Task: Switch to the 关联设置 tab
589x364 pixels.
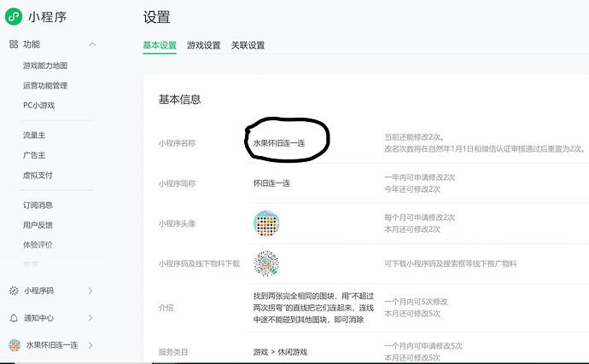Action: pos(248,45)
